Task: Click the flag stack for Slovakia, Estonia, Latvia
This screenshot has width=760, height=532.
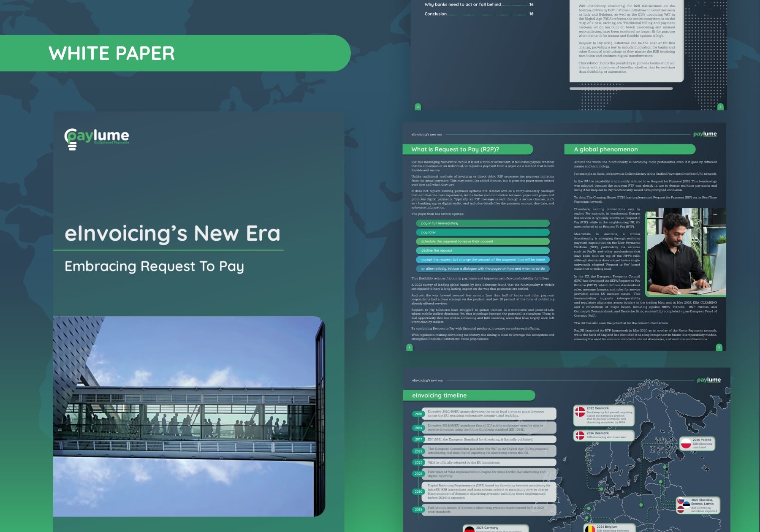Action: [x=683, y=505]
